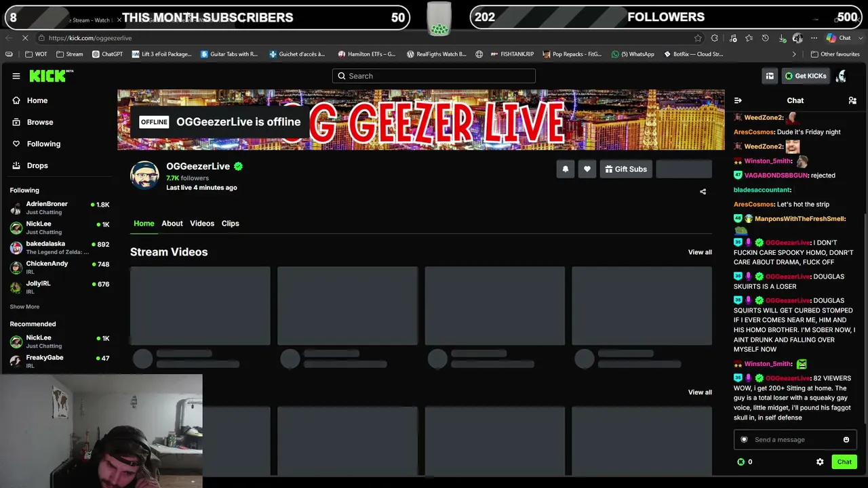Click the chat identity badge icon
868x488 pixels.
744,440
